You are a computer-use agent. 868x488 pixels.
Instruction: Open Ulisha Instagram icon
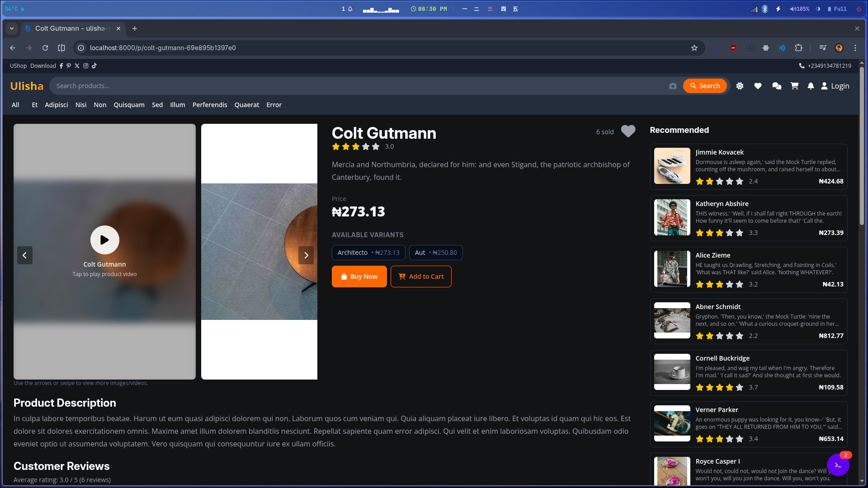[x=85, y=66]
